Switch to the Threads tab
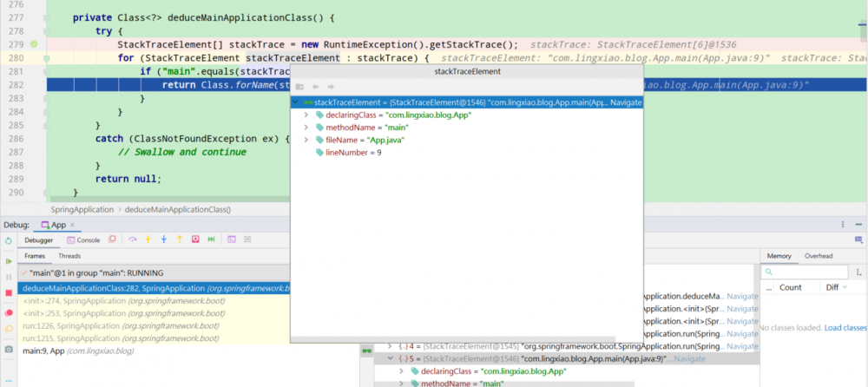868x387 pixels. tap(69, 256)
